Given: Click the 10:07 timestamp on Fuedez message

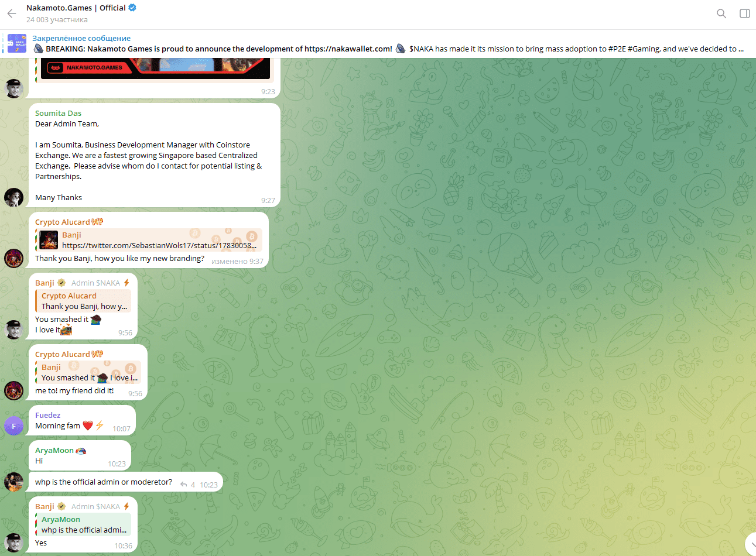Looking at the screenshot, I should (x=121, y=429).
